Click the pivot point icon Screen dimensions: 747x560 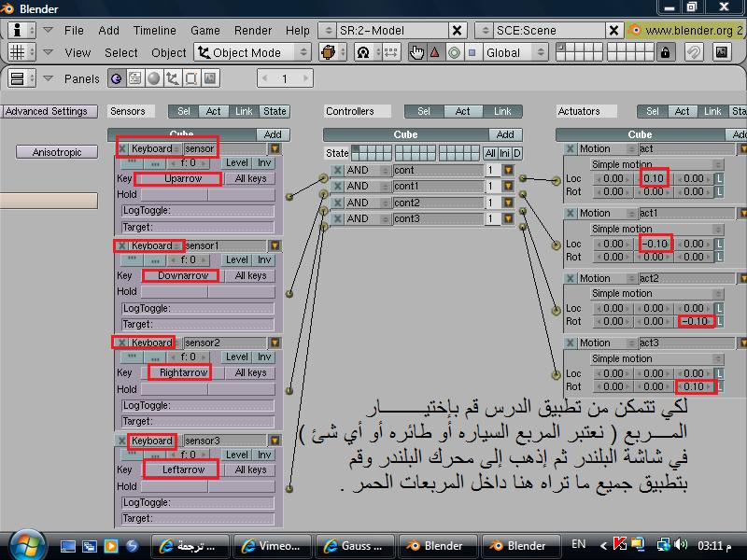click(363, 52)
